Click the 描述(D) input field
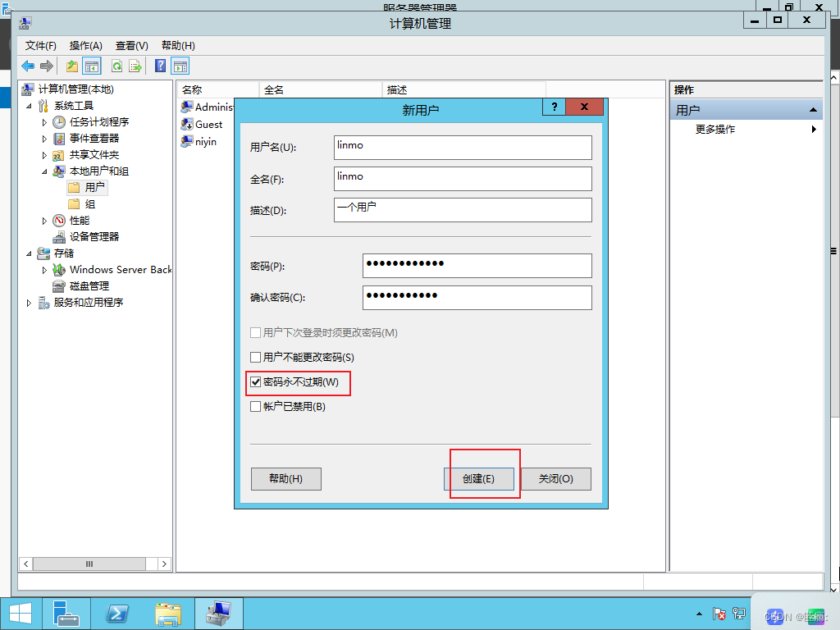Viewport: 840px width, 630px height. [x=463, y=209]
